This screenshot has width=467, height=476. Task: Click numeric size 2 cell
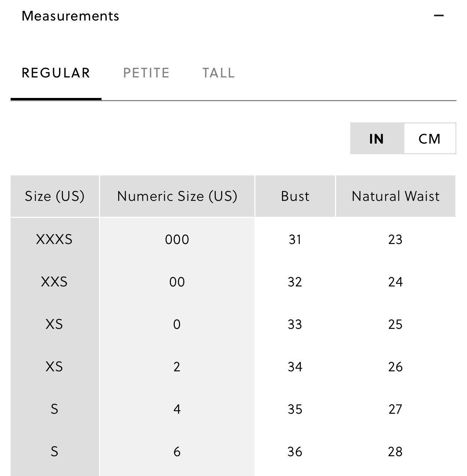point(177,367)
